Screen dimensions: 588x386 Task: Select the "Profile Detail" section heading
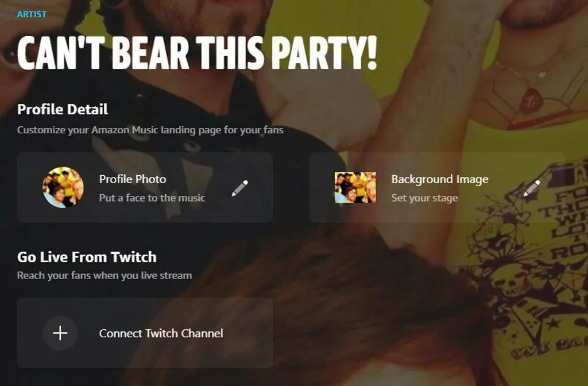63,109
